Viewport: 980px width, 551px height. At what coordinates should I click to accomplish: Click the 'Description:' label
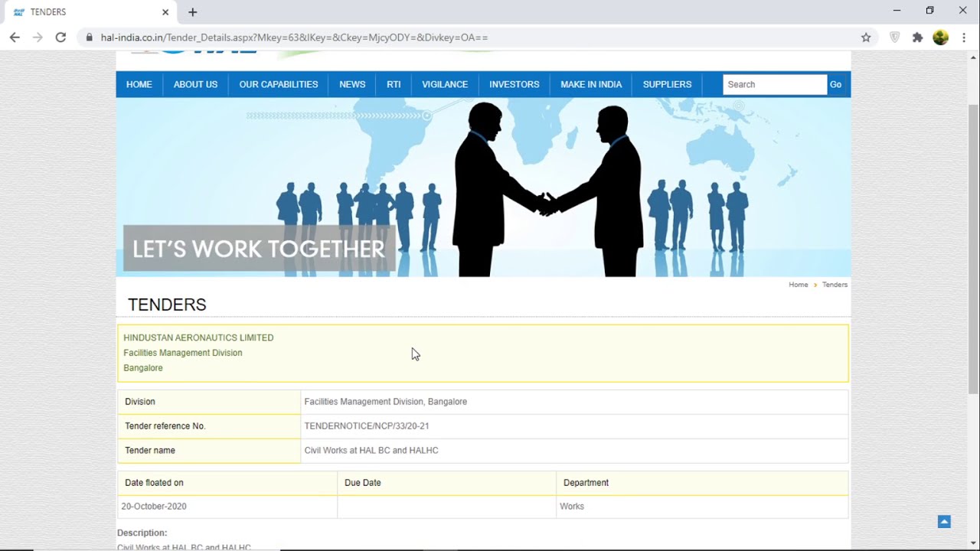tap(142, 533)
